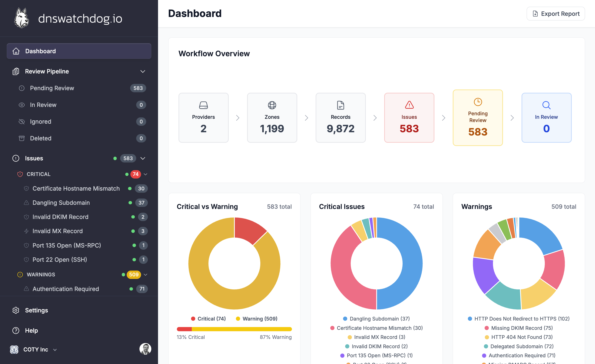This screenshot has width=595, height=364.
Task: Open Port 22 Open (SSH) issues
Action: (86, 260)
